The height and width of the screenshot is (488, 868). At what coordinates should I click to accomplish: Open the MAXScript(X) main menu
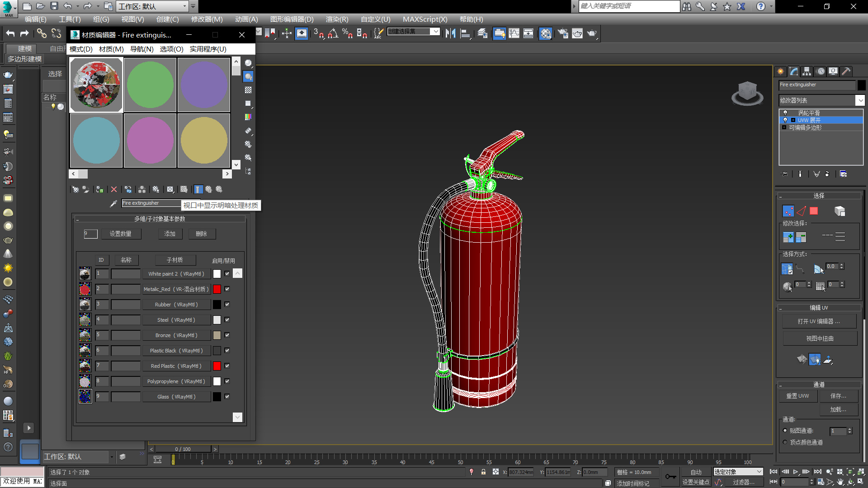coord(425,19)
